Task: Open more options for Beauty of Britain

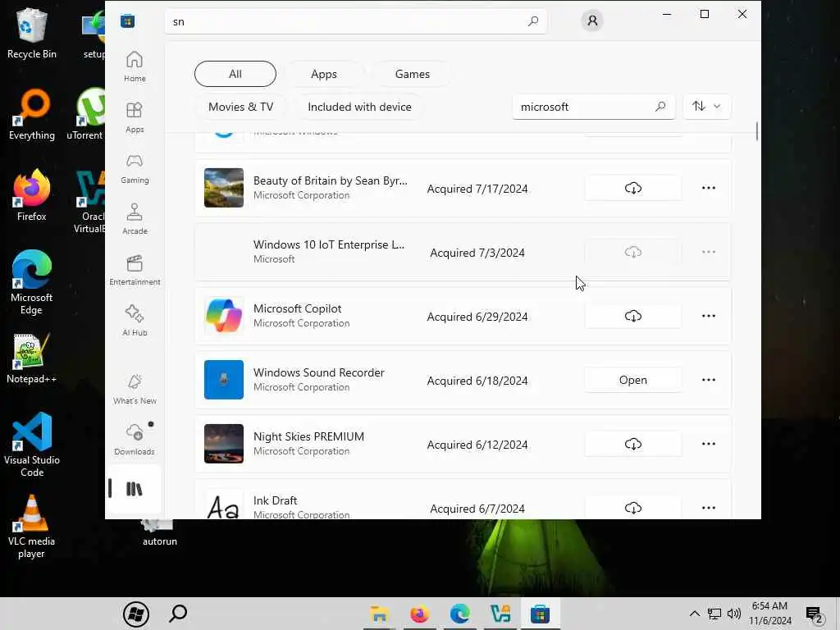Action: coord(708,188)
